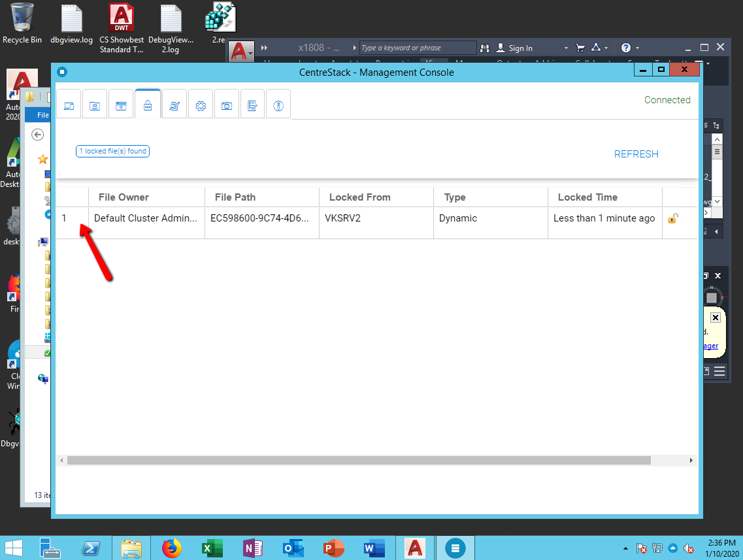Select the locked files padlock tab
743x560 pixels.
pos(148,104)
